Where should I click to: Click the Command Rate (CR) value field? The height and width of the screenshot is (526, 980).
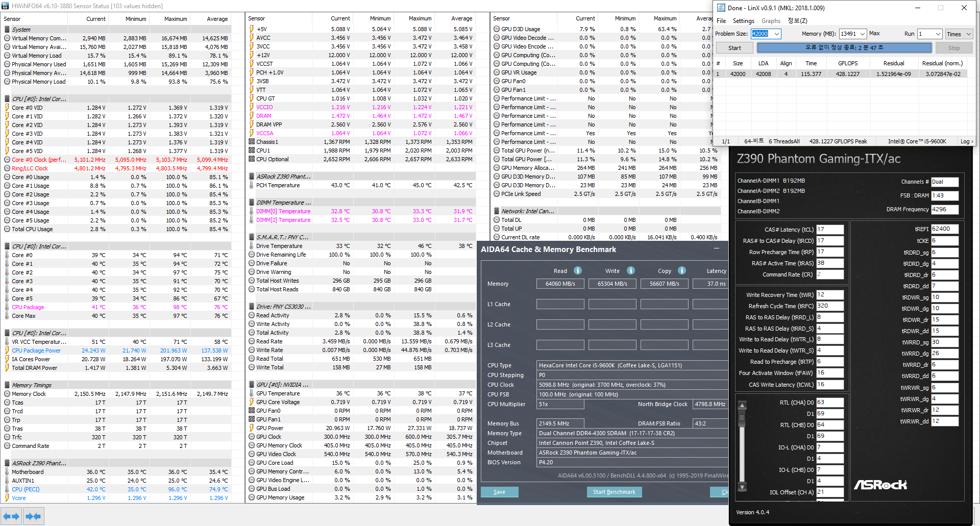[x=830, y=274]
